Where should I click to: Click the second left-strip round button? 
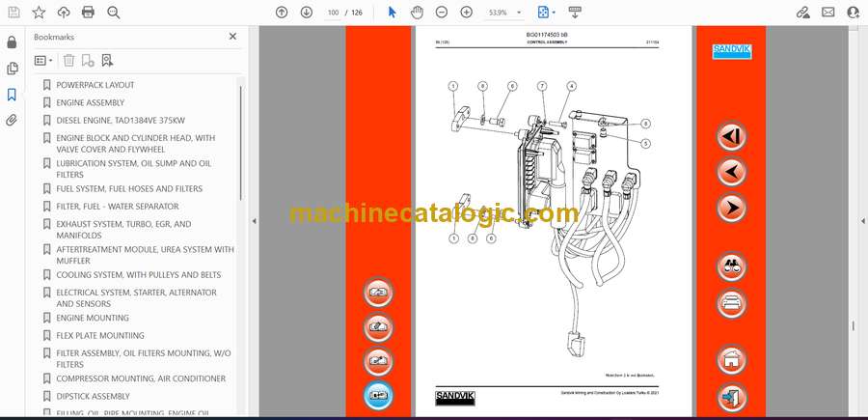click(x=378, y=327)
